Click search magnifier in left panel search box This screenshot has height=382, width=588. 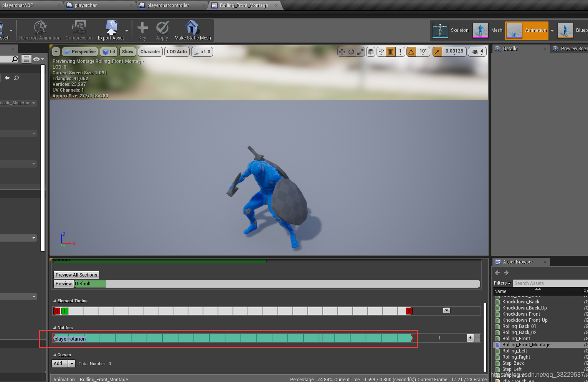15,59
